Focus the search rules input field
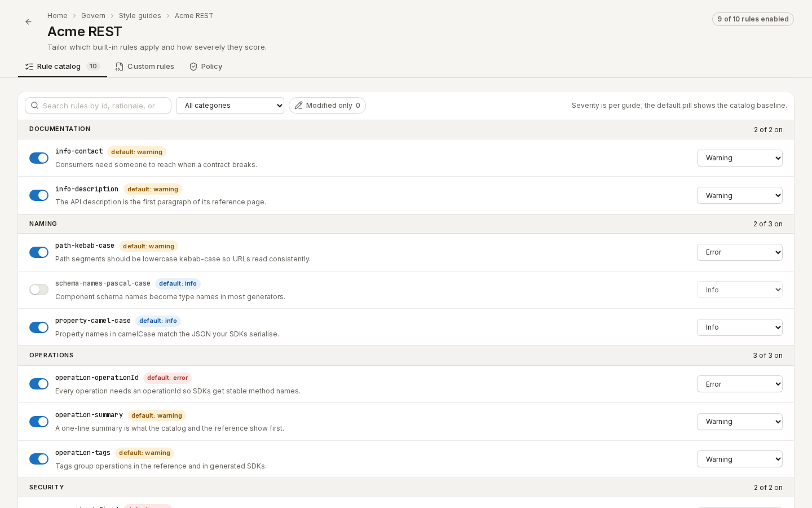This screenshot has width=812, height=508. pyautogui.click(x=98, y=106)
